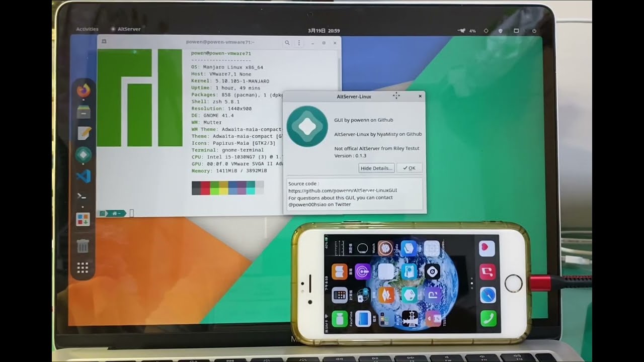The image size is (644, 362).
Task: Click the "Version : 0.1.3" text
Action: (x=350, y=156)
